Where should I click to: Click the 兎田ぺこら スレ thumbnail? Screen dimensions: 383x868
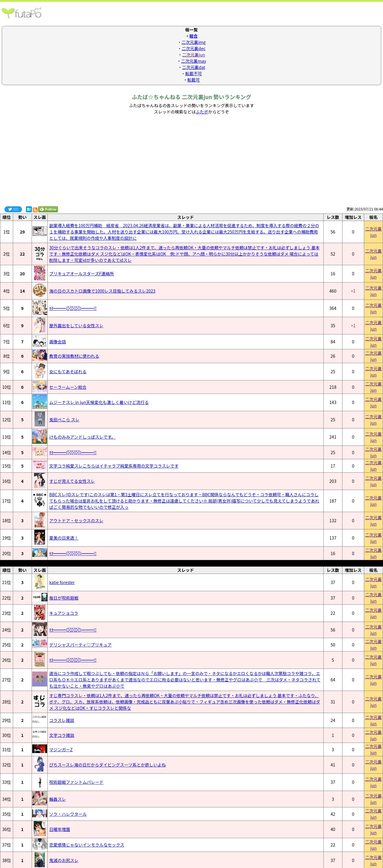click(39, 419)
